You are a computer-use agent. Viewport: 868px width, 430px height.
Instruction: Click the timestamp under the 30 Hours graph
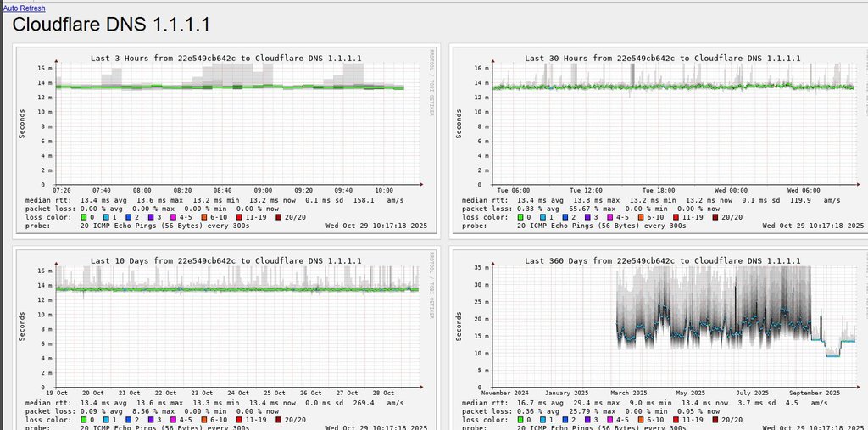click(x=812, y=226)
